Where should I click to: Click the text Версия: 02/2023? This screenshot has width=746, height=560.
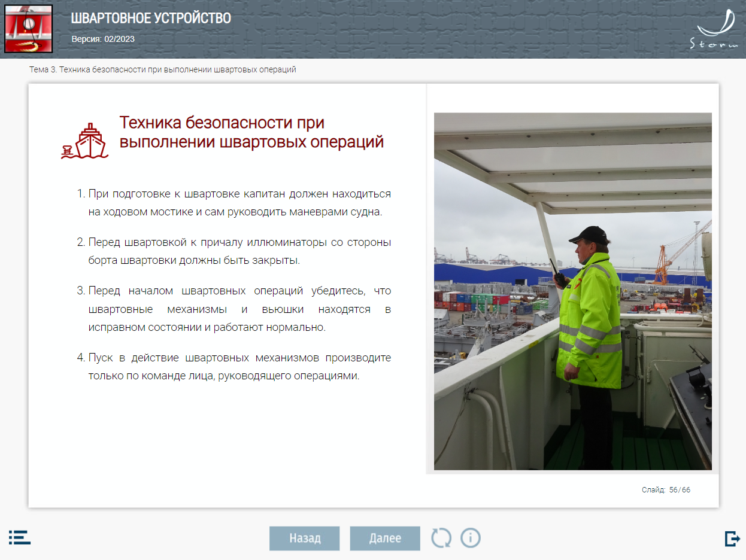(x=103, y=39)
